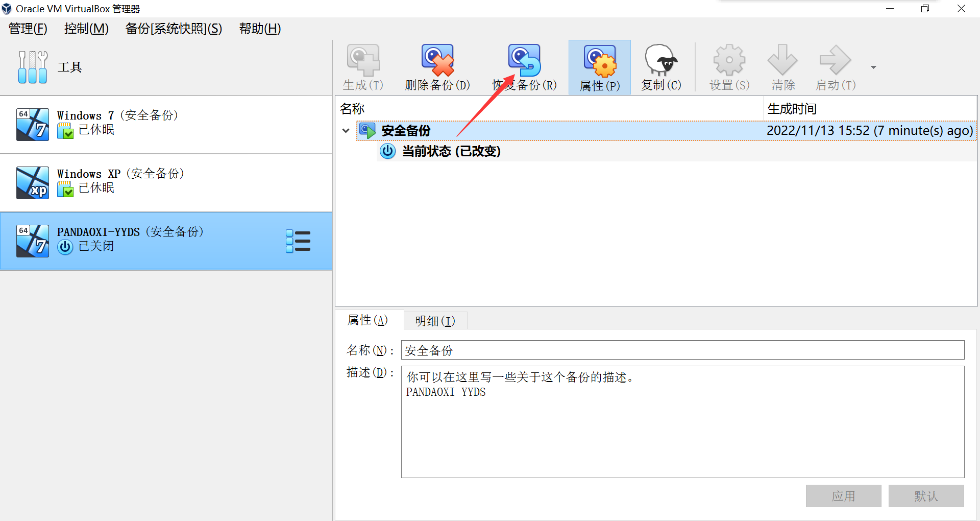Sort by the 名称 column header
980x521 pixels.
549,109
